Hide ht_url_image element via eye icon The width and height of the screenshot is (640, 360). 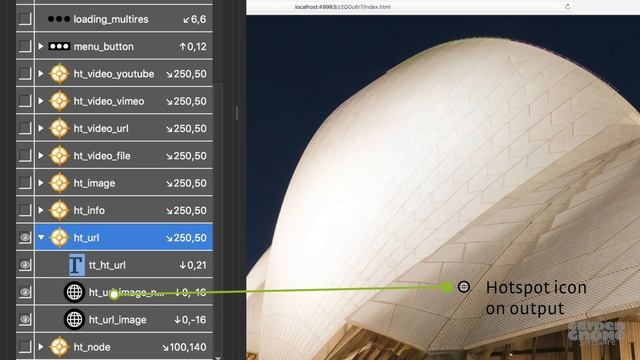(x=25, y=320)
